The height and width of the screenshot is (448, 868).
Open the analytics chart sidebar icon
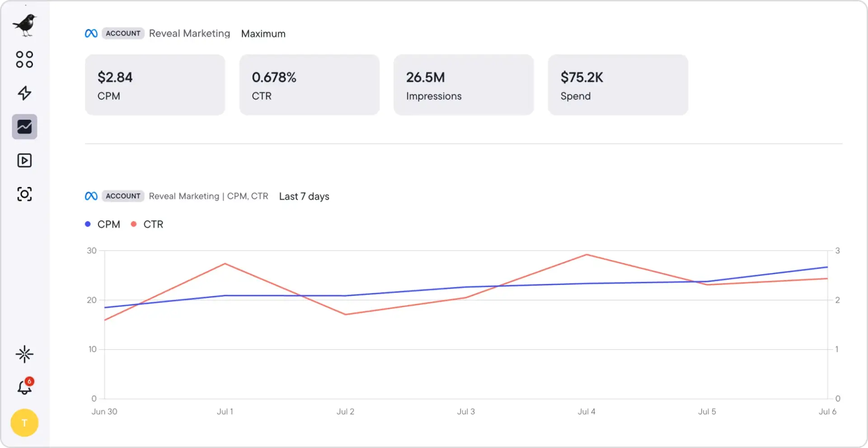[24, 127]
